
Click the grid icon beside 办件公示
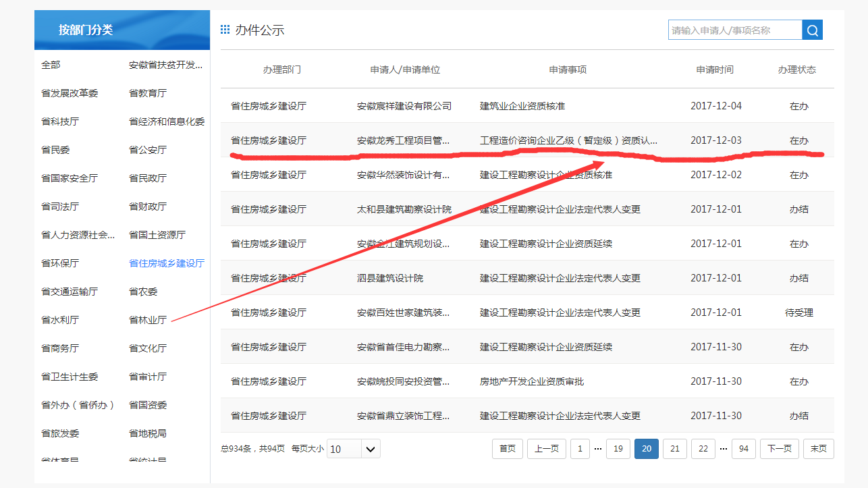pos(225,30)
